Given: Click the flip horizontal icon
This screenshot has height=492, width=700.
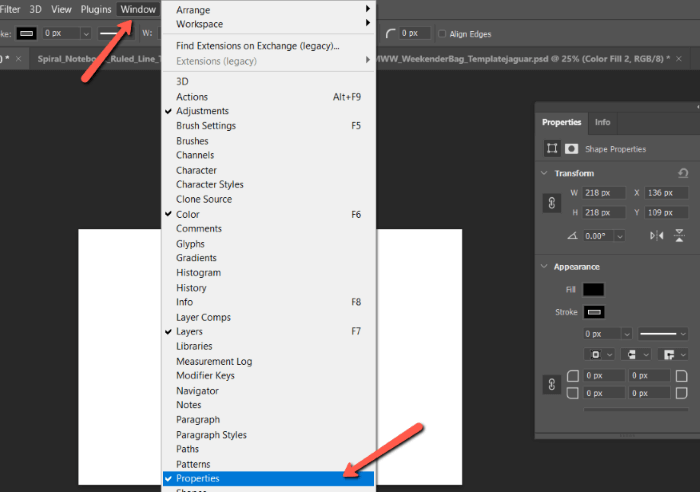Looking at the screenshot, I should tap(657, 236).
